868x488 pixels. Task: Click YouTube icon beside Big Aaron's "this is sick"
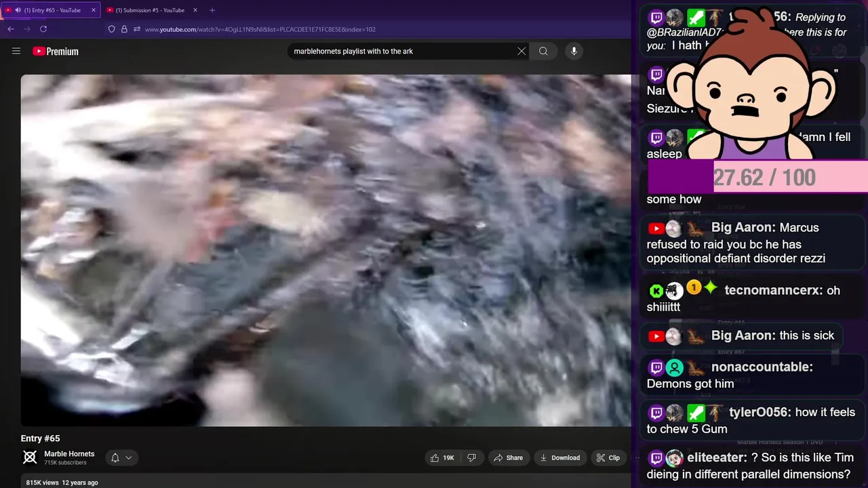pyautogui.click(x=656, y=336)
